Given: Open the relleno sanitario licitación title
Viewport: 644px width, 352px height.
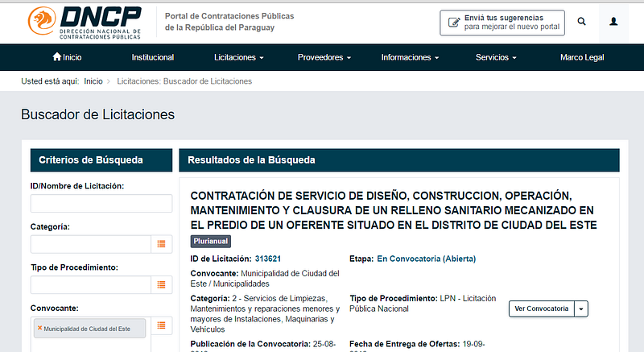Looking at the screenshot, I should (x=394, y=210).
